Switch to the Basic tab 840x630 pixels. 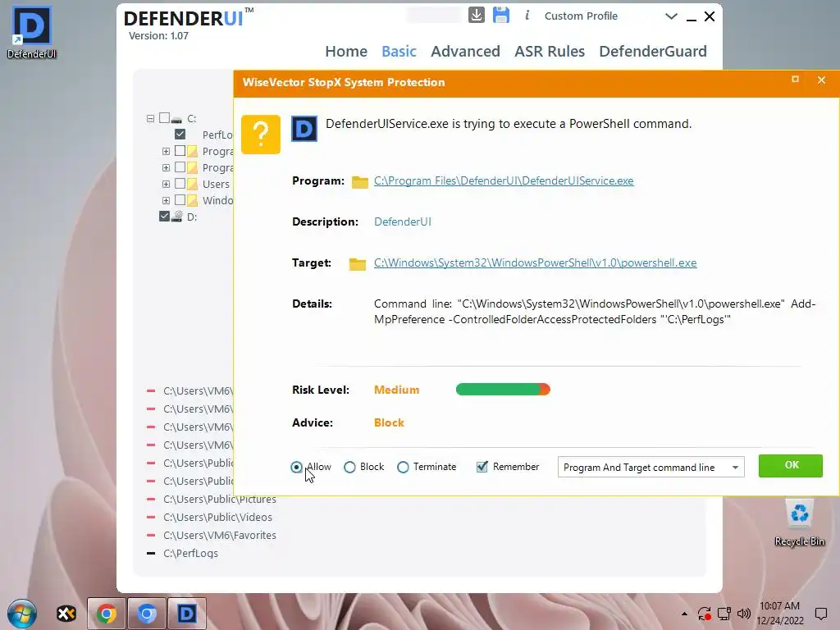[x=399, y=52]
